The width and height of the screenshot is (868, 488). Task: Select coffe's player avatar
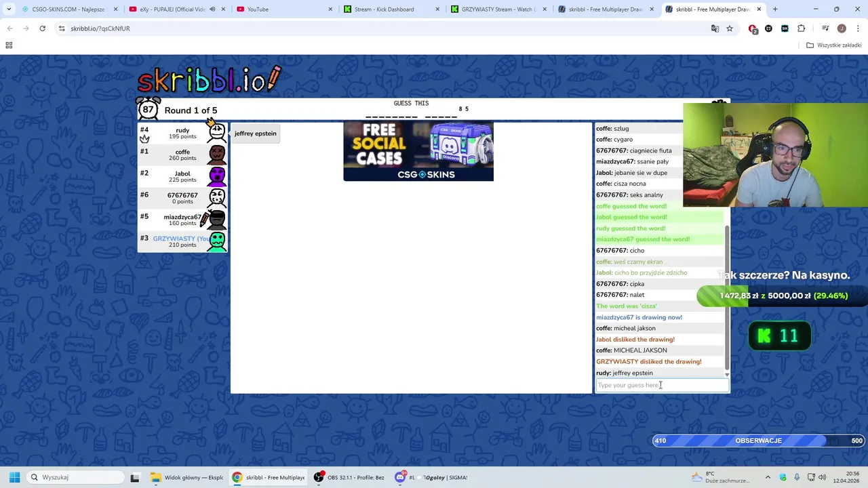[217, 155]
